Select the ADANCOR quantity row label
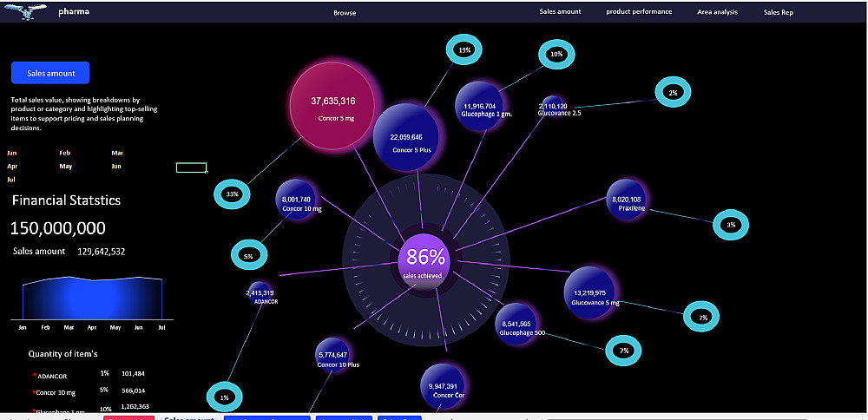 [52, 377]
